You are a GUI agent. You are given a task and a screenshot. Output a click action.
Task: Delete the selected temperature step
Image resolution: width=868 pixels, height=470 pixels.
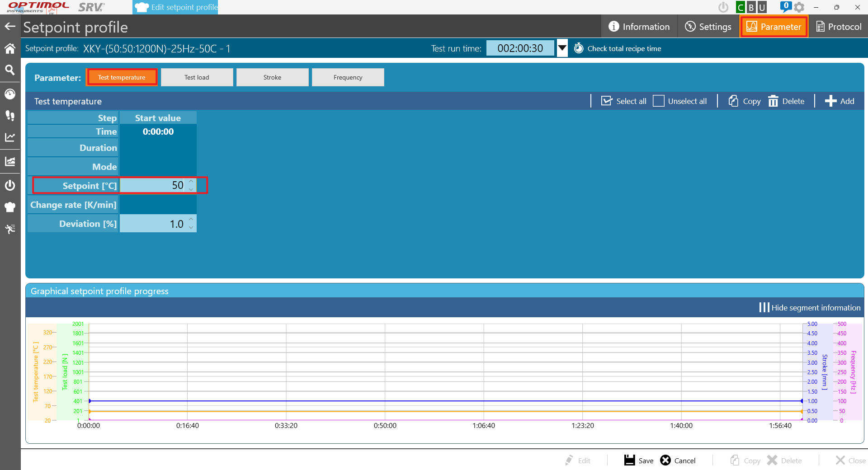(786, 101)
